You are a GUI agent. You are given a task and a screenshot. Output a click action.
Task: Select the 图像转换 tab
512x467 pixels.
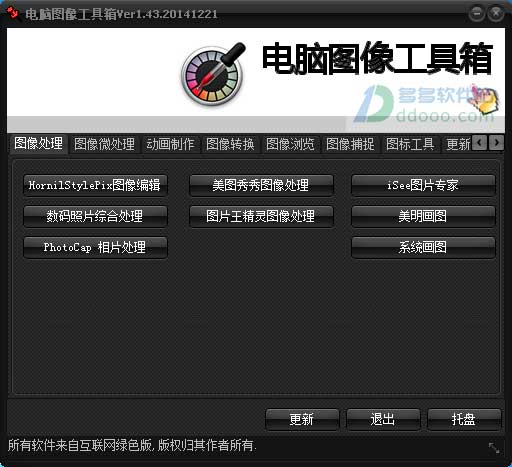click(230, 144)
